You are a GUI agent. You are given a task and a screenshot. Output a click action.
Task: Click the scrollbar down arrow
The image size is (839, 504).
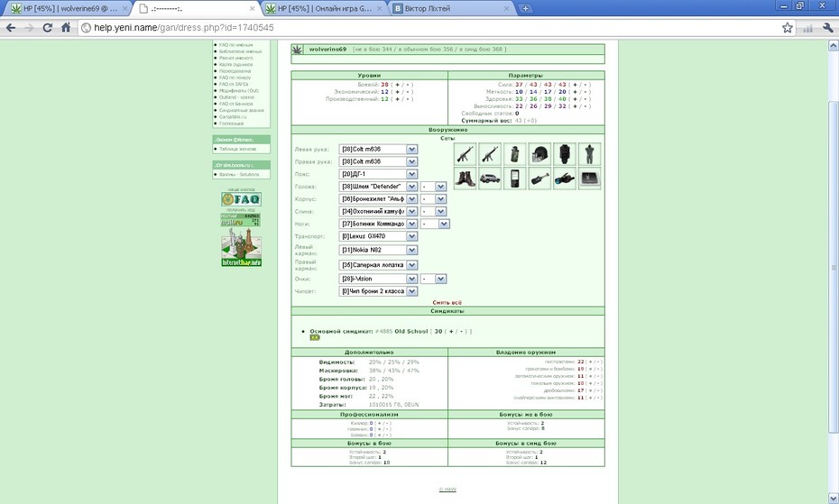click(x=833, y=499)
